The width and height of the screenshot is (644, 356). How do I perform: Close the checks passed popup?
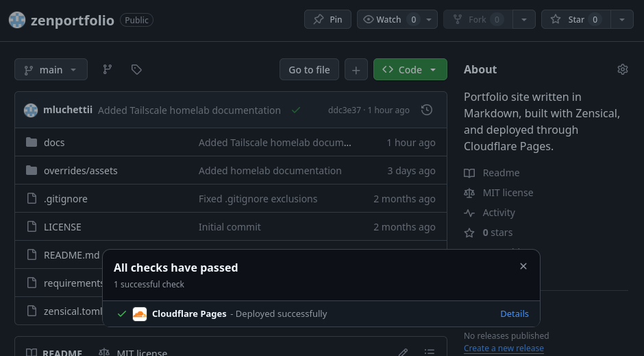pos(523,266)
